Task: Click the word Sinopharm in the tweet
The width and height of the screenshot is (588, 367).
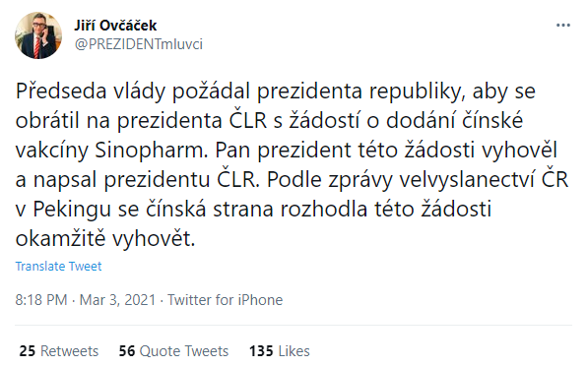Action: 151,151
